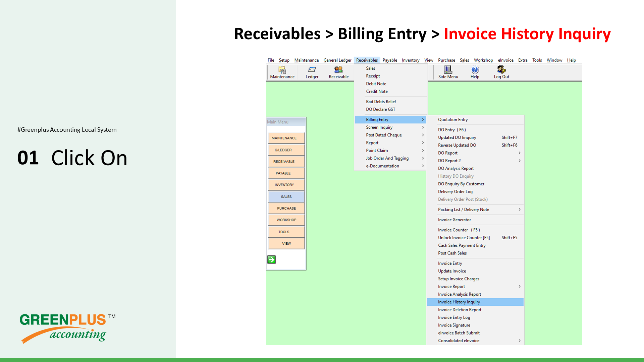Select Invoice Entry in the submenu

[475, 263]
